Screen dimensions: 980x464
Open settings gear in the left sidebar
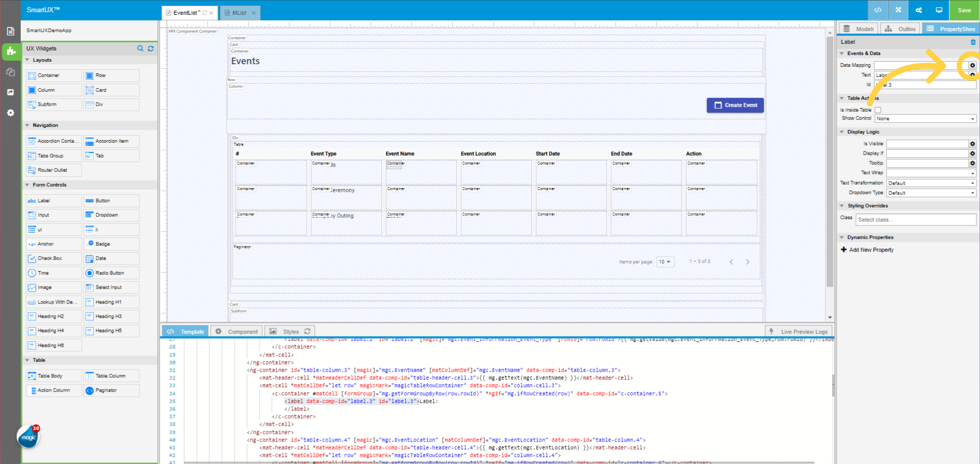point(10,113)
